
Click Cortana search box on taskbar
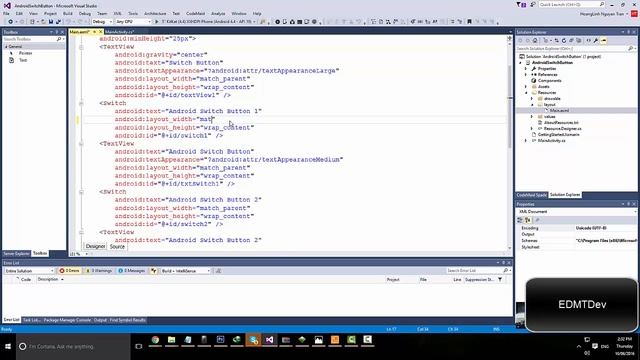point(73,347)
